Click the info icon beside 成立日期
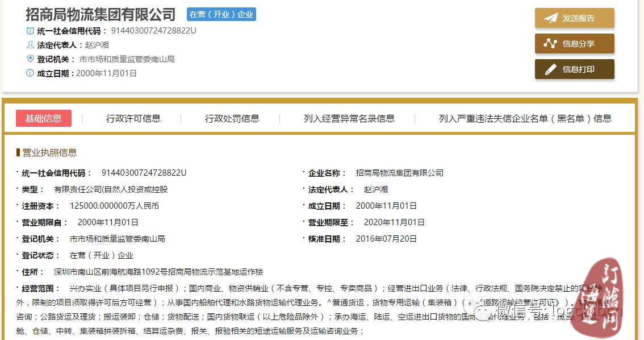The height and width of the screenshot is (340, 644). pyautogui.click(x=30, y=73)
